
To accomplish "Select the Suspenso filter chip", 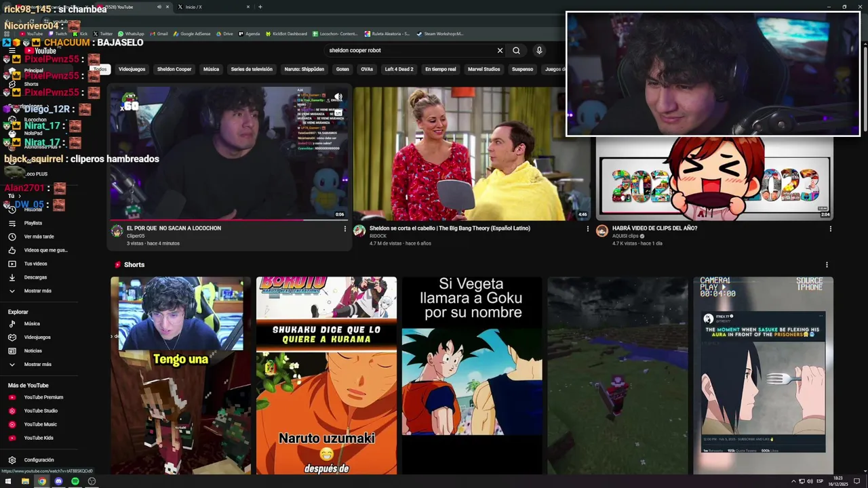I will (522, 69).
